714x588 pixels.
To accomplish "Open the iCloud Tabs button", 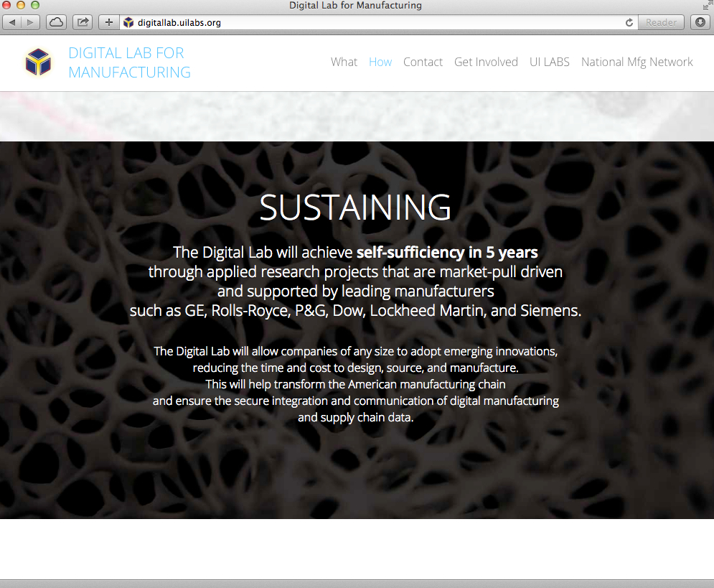I will pos(57,22).
